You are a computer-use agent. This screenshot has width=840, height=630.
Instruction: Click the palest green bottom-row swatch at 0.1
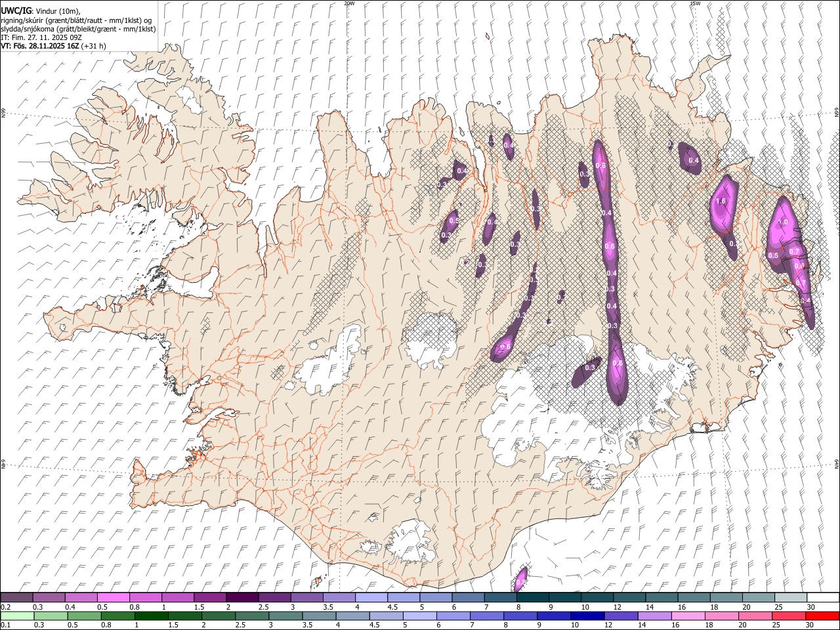click(x=17, y=616)
